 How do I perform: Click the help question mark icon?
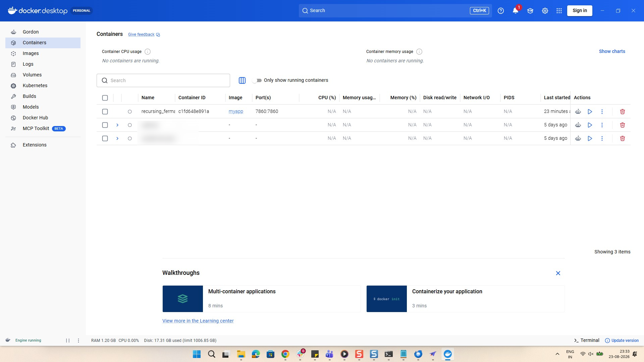tap(501, 11)
